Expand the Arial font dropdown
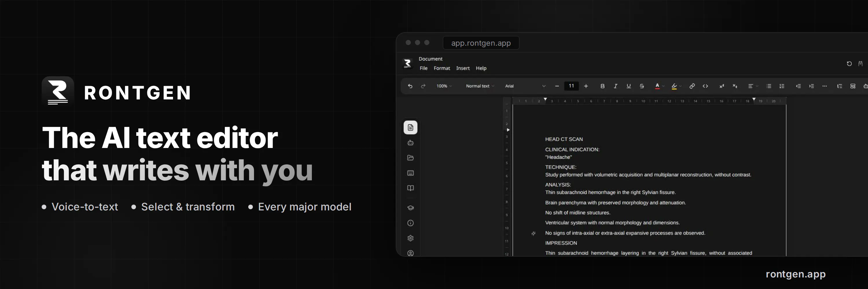Screen dimensions: 868x289 (525, 86)
